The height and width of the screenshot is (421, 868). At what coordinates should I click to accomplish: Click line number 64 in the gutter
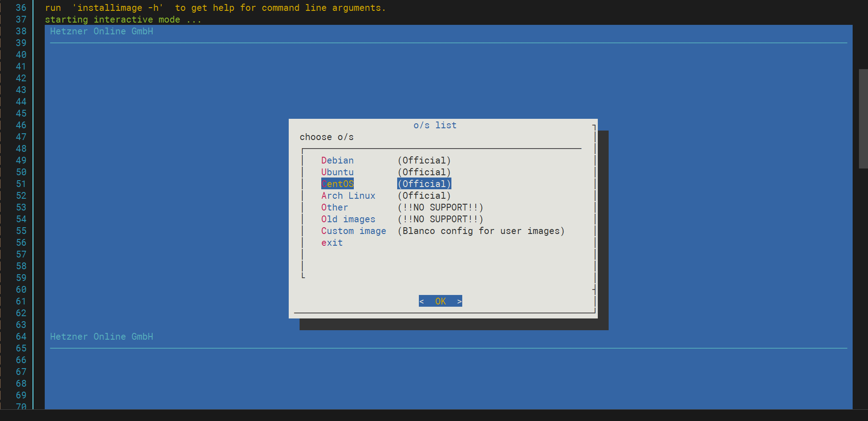point(21,337)
